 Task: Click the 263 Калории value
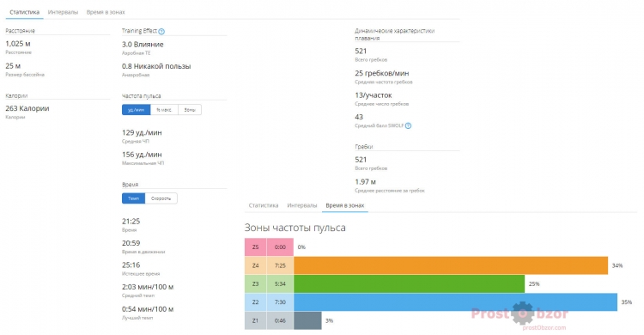tap(27, 108)
